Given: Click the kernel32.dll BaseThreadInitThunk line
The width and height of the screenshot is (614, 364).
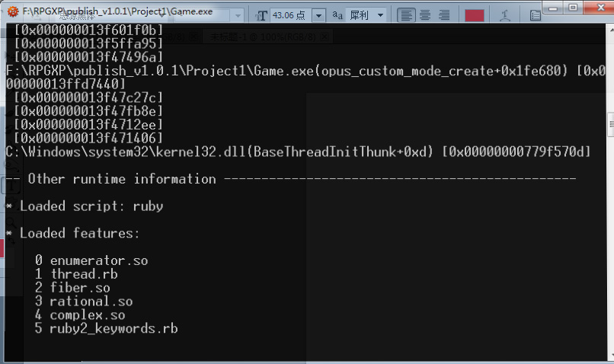Looking at the screenshot, I should (x=298, y=152).
